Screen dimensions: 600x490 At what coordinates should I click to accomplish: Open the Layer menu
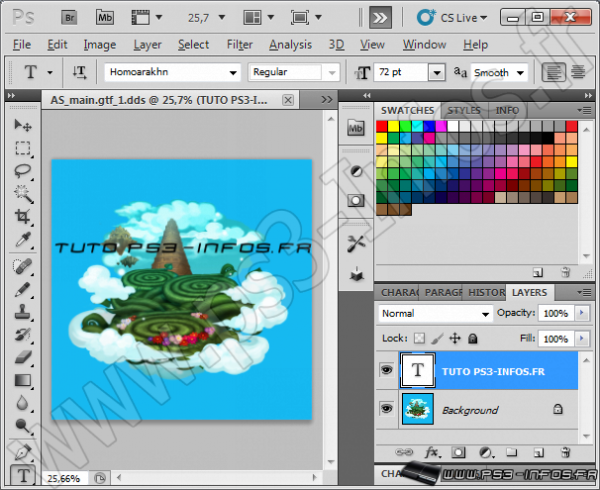coord(147,45)
